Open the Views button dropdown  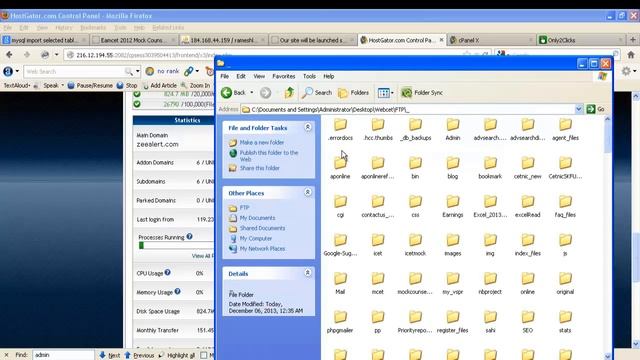point(392,93)
